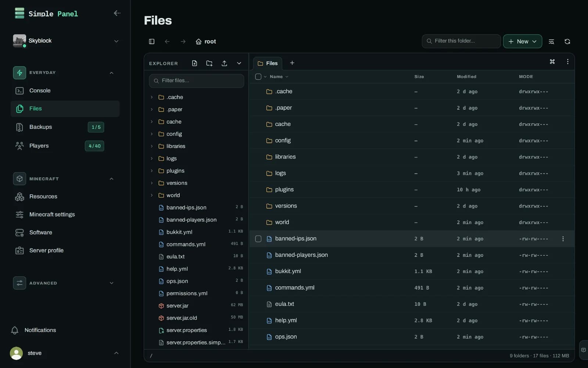Open the chat bubble at right edge
Image resolution: width=588 pixels, height=368 pixels.
583,350
